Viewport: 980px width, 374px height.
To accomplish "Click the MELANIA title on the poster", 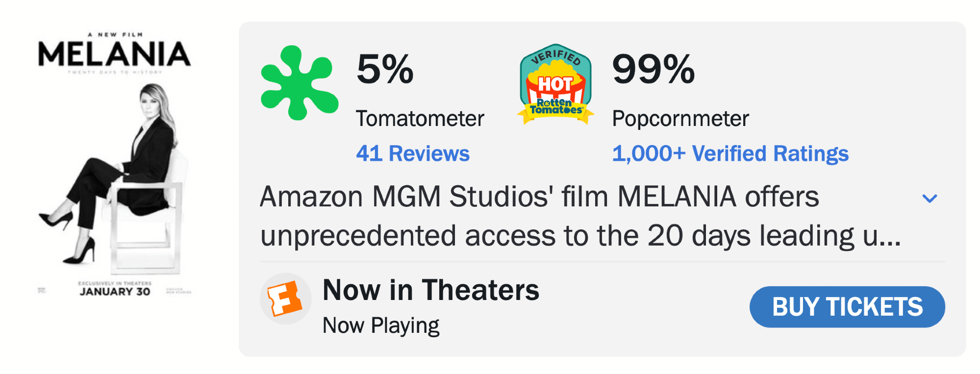I will 115,54.
